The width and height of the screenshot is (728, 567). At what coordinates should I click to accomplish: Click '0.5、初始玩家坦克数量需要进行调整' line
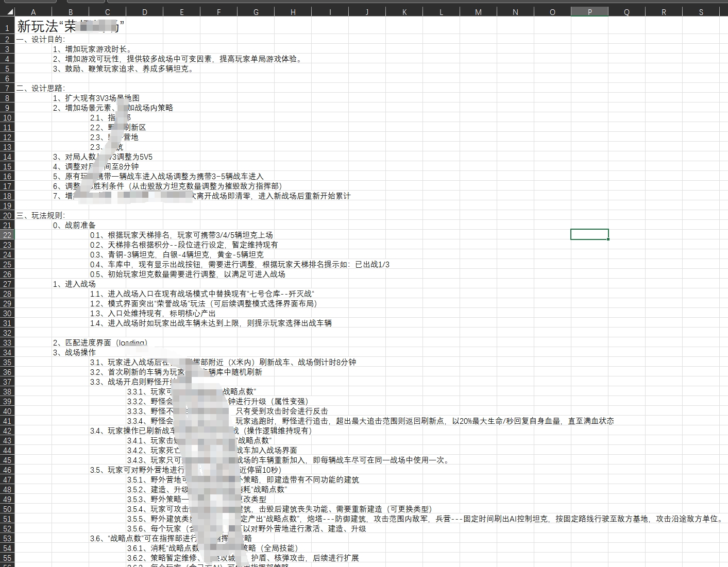188,274
